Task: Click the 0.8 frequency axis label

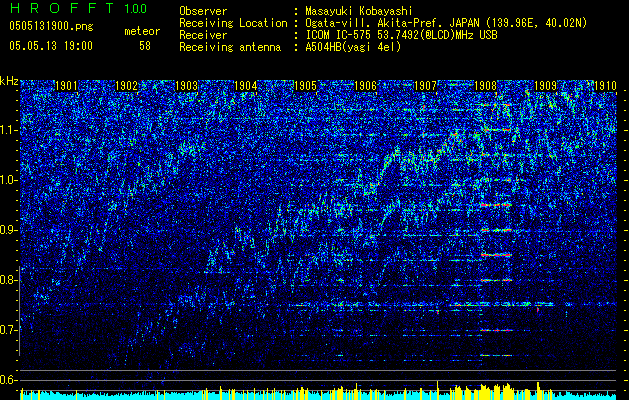Action: click(x=8, y=280)
